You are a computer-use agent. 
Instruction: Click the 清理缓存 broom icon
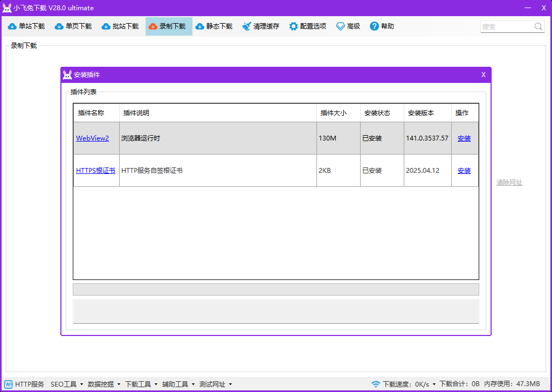click(247, 26)
